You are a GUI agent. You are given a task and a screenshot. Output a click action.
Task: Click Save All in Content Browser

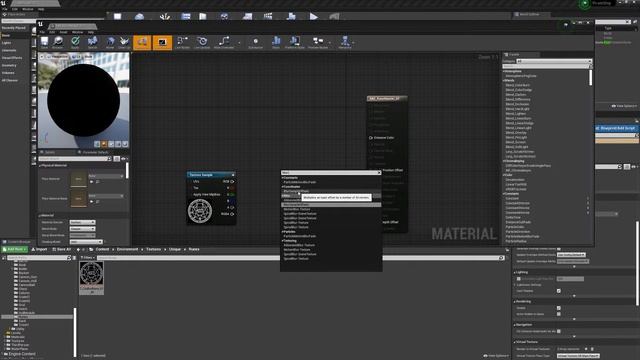click(x=62, y=249)
